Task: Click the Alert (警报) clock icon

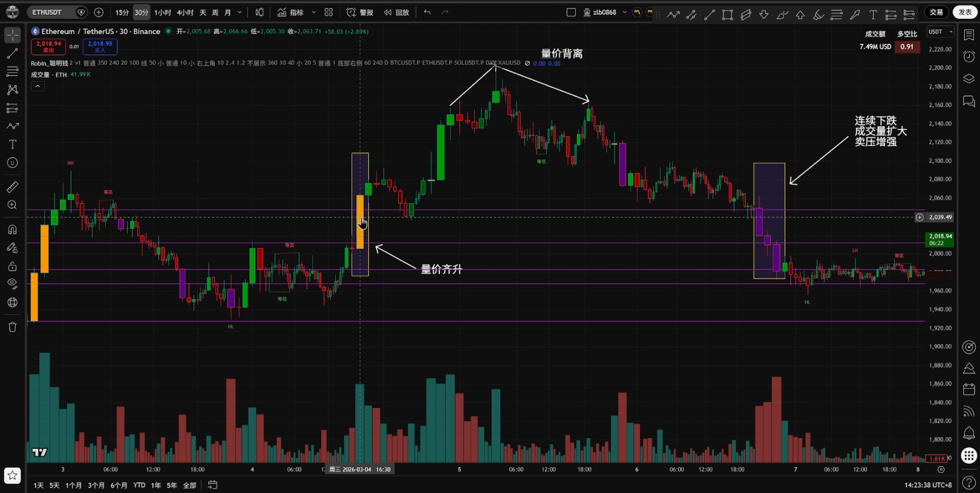Action: 352,12
